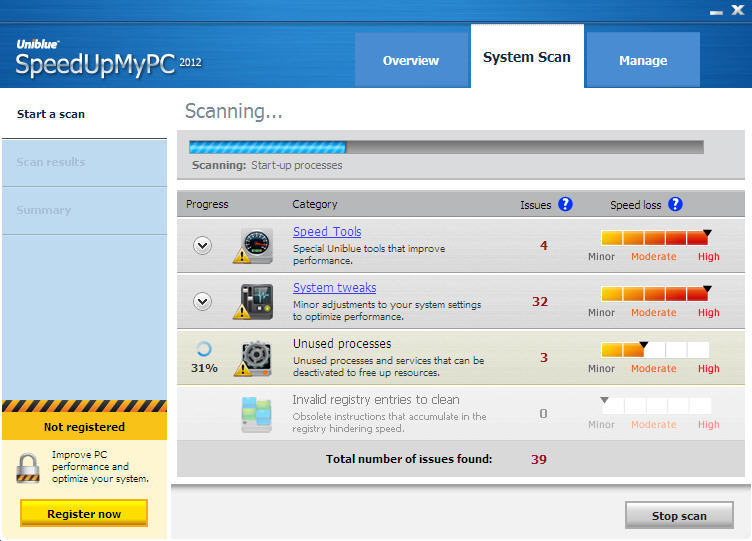Click the Register now button
The image size is (752, 541).
click(x=84, y=513)
